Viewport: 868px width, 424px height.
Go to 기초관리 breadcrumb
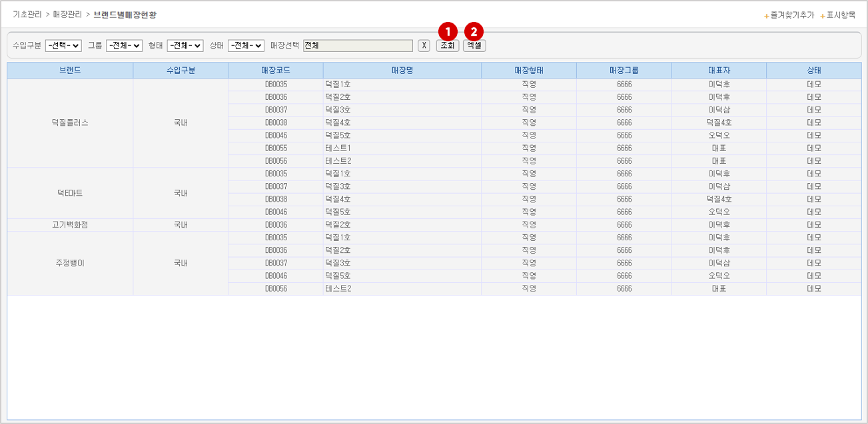(x=27, y=14)
